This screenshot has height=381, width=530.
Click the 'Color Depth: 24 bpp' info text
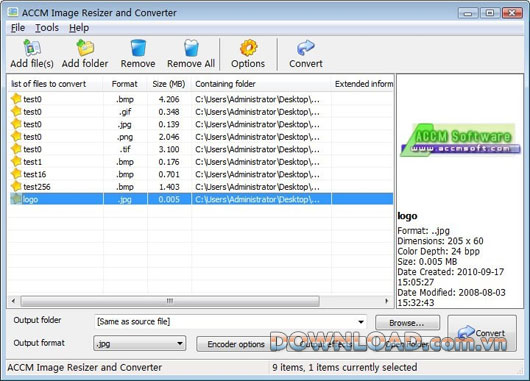point(438,251)
